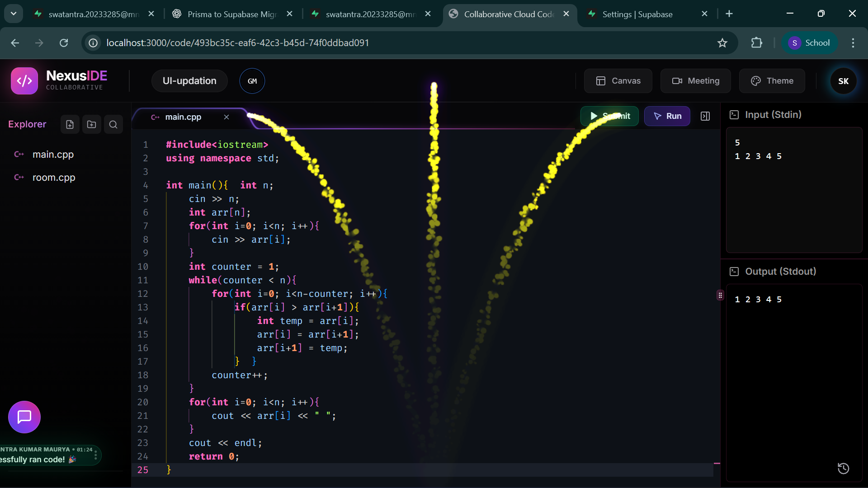Click the panel resize drag handle
The image size is (868, 488).
tap(720, 295)
